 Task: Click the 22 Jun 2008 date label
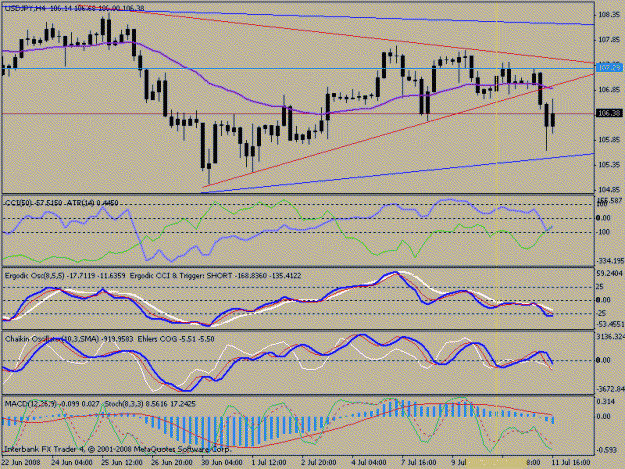(x=21, y=463)
